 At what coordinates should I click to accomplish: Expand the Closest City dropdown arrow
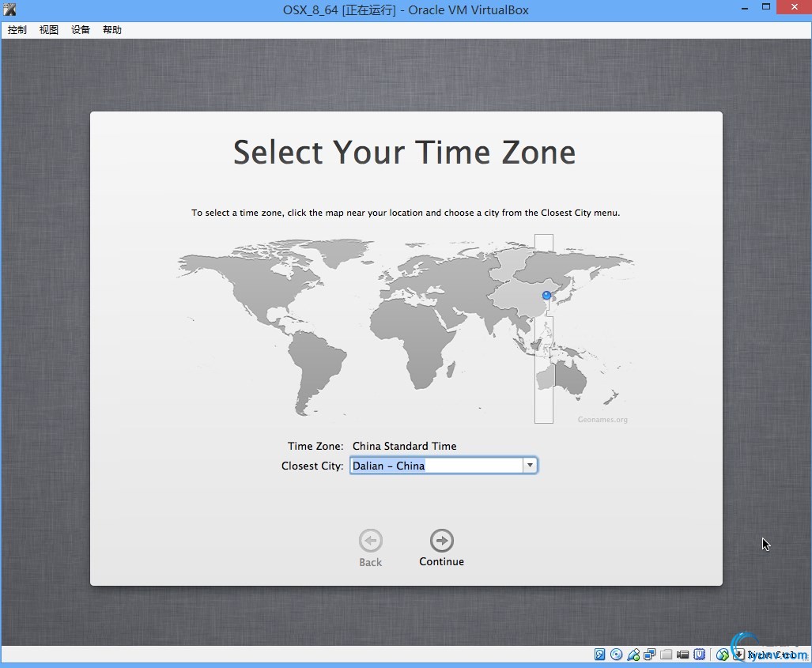coord(530,465)
